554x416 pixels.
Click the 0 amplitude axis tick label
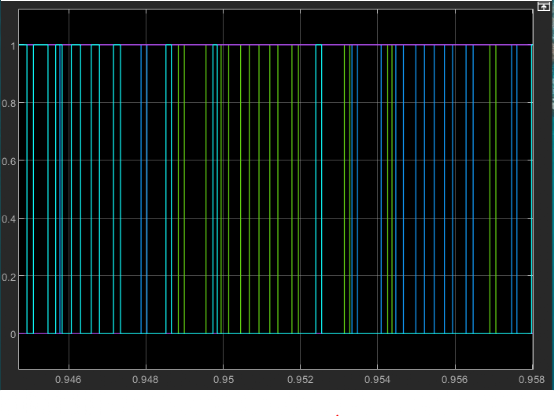coord(13,334)
